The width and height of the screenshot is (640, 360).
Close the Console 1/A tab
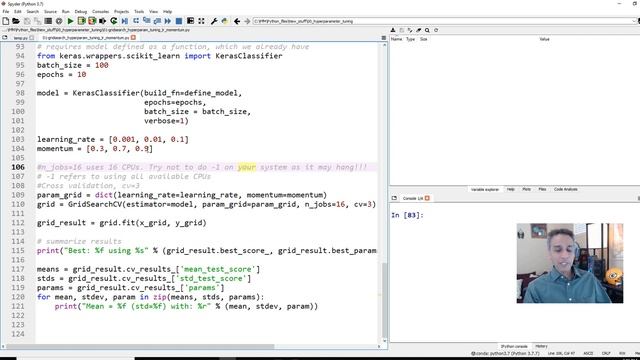427,198
